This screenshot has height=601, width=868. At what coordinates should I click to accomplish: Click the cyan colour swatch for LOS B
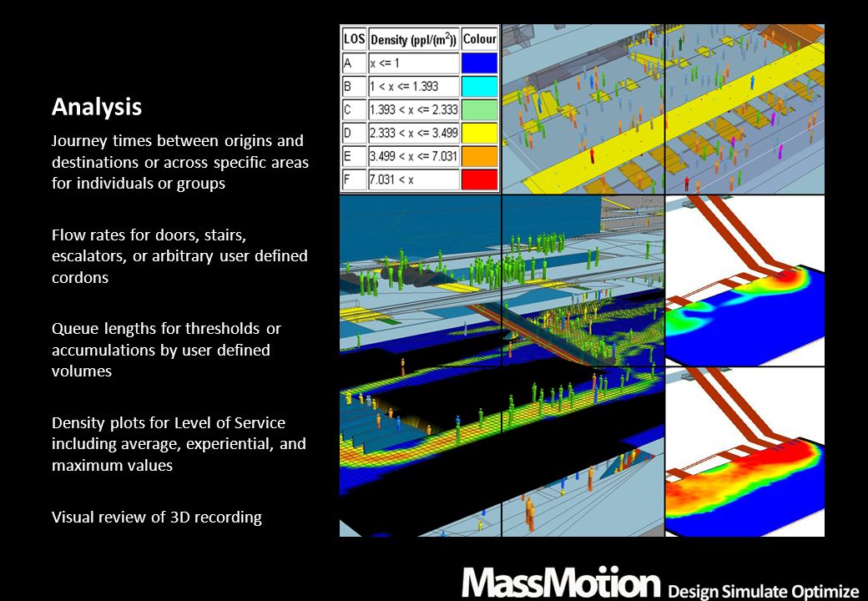point(479,86)
